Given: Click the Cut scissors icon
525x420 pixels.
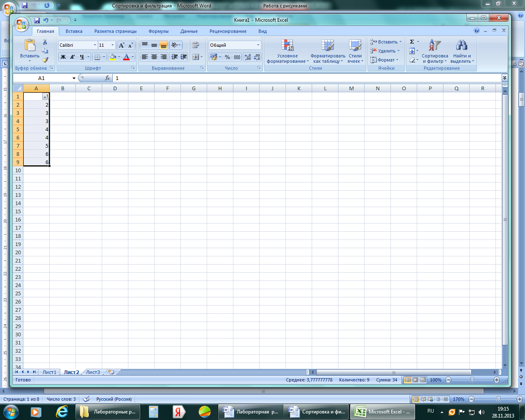Looking at the screenshot, I should 45,42.
